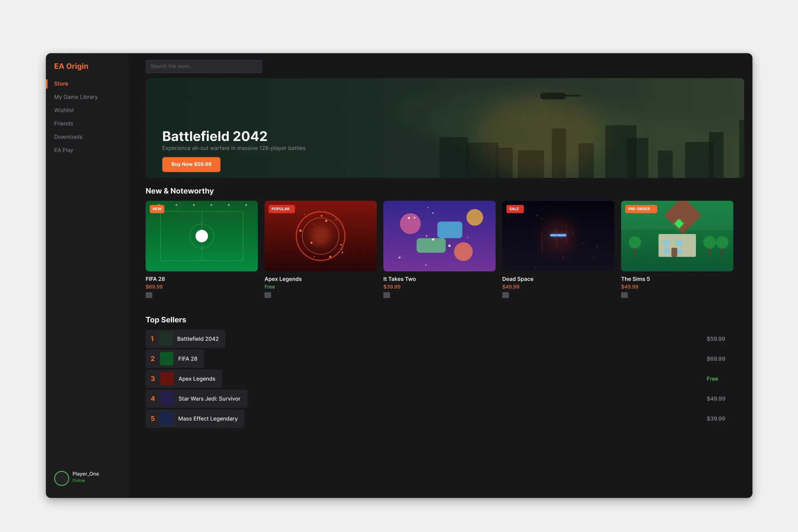The width and height of the screenshot is (798, 532).
Task: Click the $69.99 price in Top Sellers
Action: point(716,359)
